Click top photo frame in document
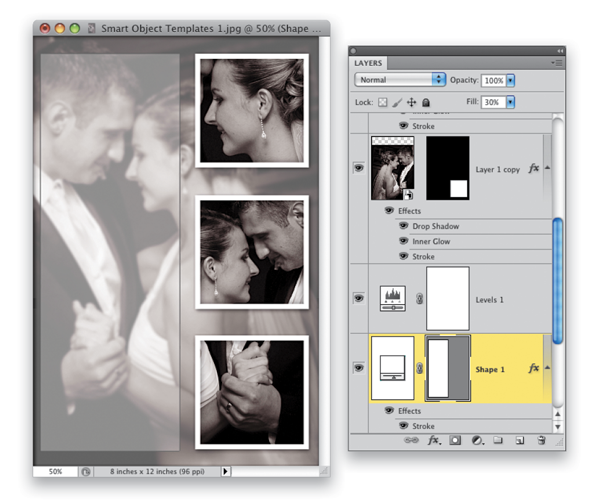Image resolution: width=600 pixels, height=500 pixels. pyautogui.click(x=252, y=111)
